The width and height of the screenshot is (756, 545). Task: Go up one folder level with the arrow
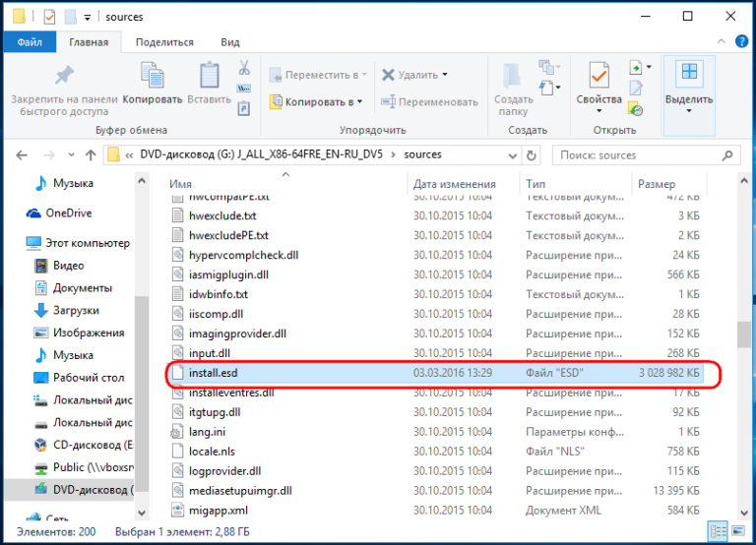(x=85, y=154)
